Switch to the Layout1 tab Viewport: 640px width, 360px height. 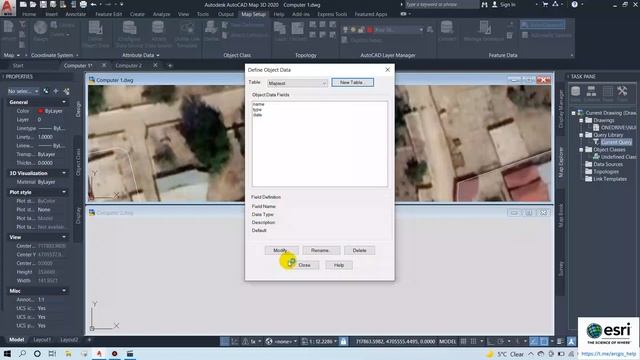(x=42, y=340)
